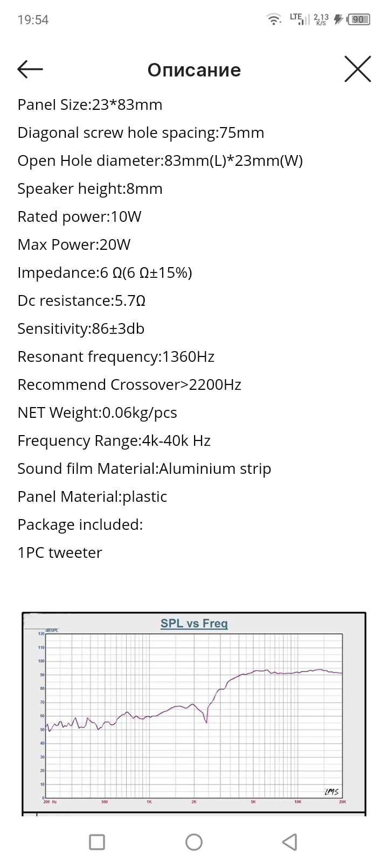This screenshot has height=868, width=388.
Task: Tap the Android home circle button
Action: 194,842
